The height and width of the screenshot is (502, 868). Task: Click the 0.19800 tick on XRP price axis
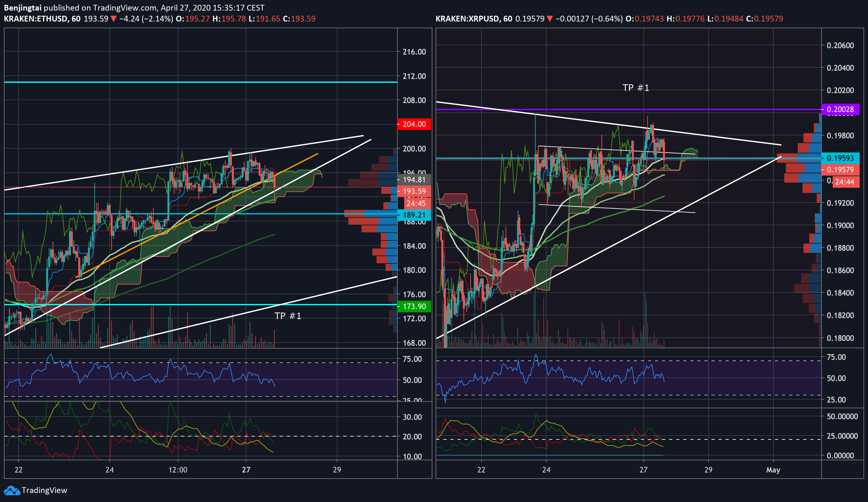click(x=840, y=135)
